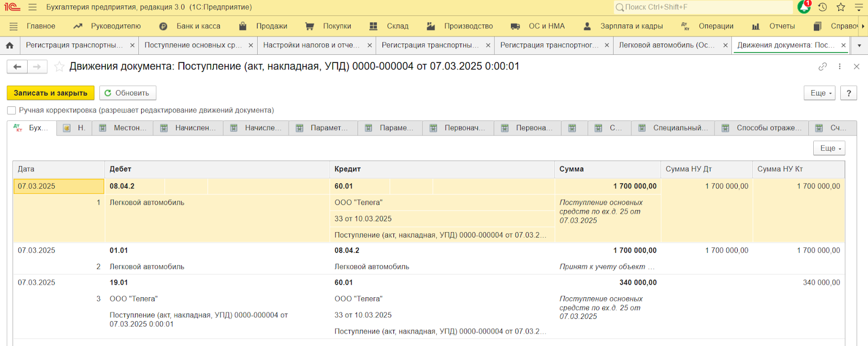Open help question mark button
Screen dimensions: 868x346
pos(848,93)
